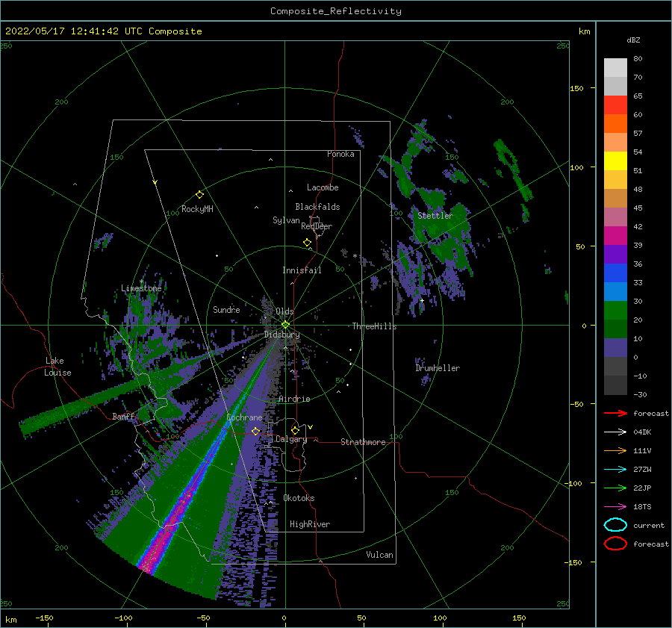Image resolution: width=672 pixels, height=628 pixels.
Task: Click the Limestone label
Action: click(141, 288)
